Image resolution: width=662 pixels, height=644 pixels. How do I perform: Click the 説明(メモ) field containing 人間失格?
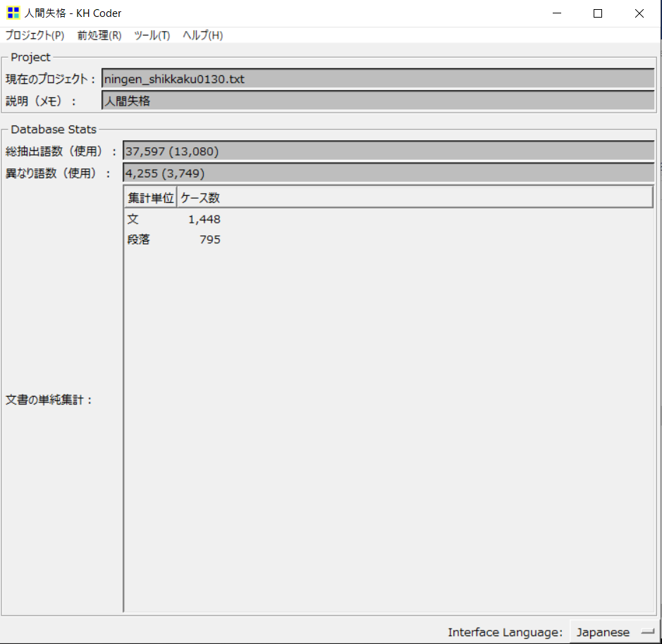click(377, 101)
